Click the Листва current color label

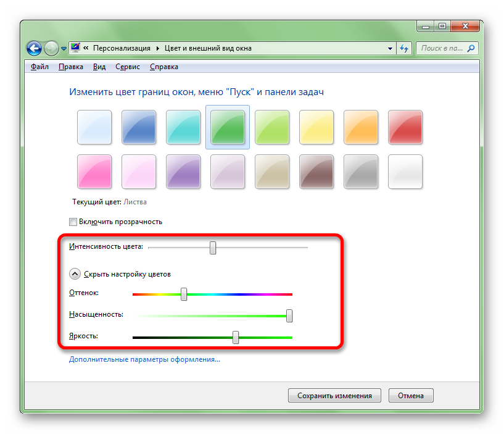(135, 202)
